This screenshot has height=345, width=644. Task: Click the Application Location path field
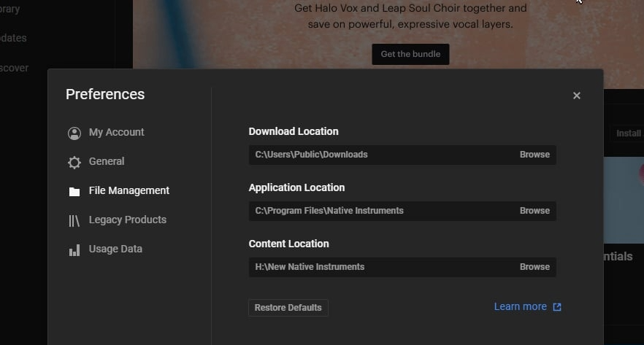(x=402, y=211)
